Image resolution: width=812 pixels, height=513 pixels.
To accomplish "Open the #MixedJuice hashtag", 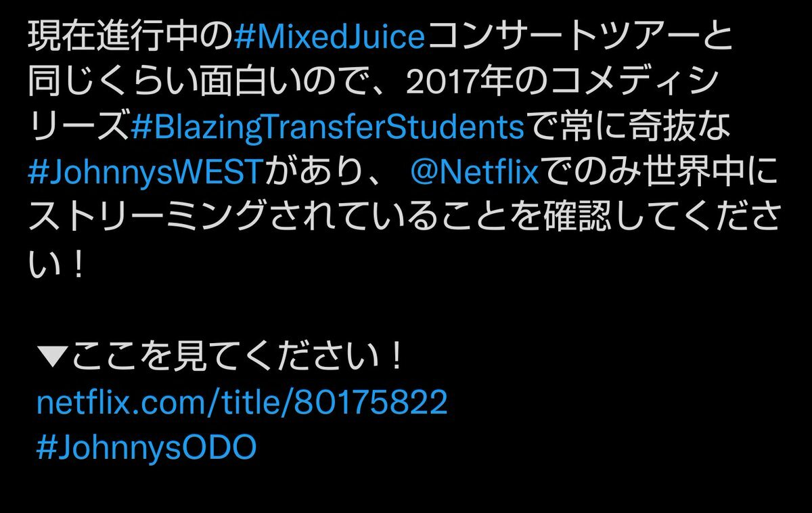I will pos(329,39).
